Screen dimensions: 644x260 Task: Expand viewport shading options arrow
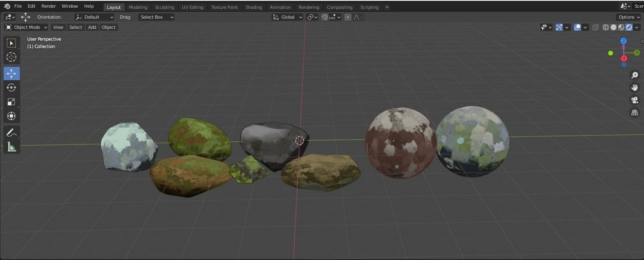[637, 28]
